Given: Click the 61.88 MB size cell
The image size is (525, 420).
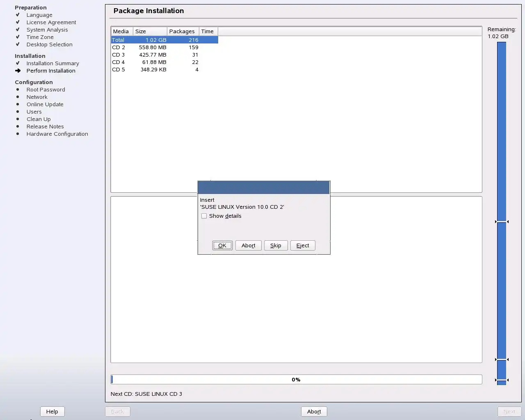Looking at the screenshot, I should [x=154, y=62].
